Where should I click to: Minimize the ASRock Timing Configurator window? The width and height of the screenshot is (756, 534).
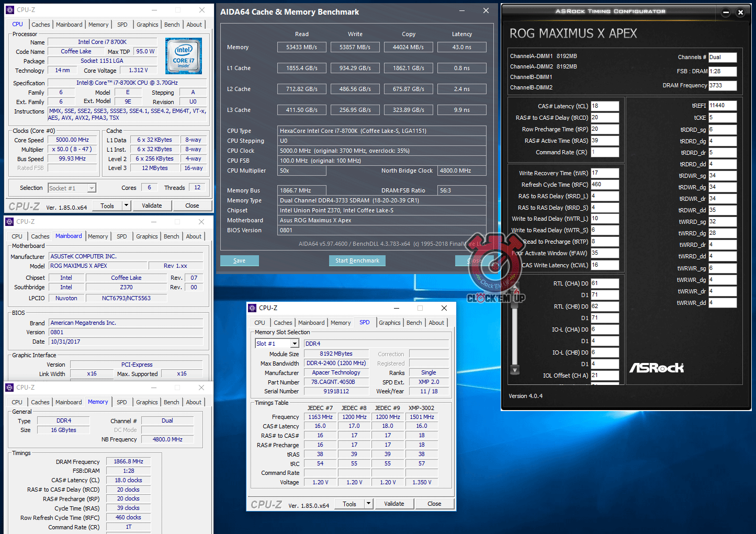click(x=726, y=13)
